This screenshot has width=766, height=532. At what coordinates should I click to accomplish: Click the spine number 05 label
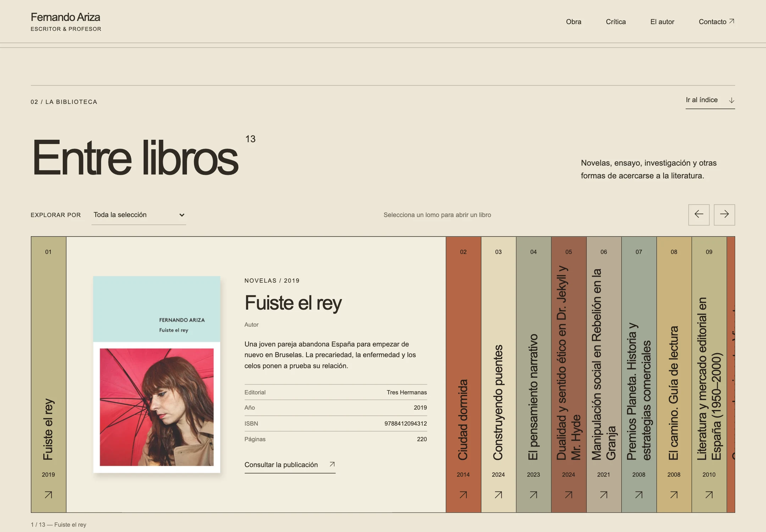568,252
